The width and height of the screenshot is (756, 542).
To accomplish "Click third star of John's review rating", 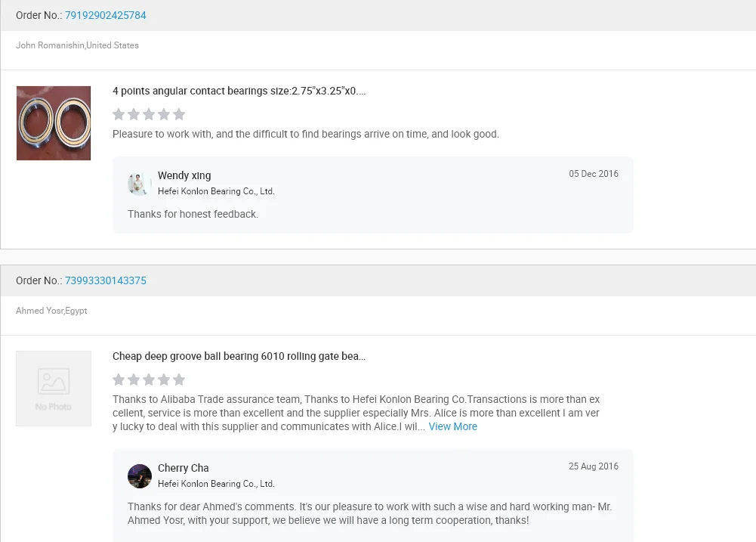I will (149, 114).
